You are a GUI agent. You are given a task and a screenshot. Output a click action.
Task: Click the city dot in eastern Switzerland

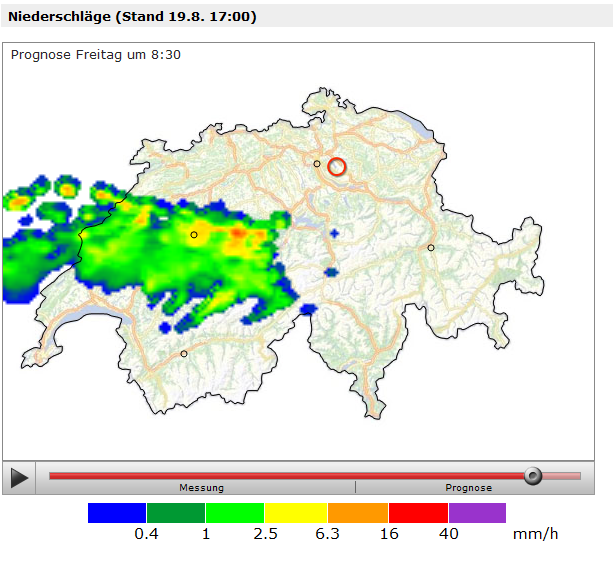pos(431,247)
